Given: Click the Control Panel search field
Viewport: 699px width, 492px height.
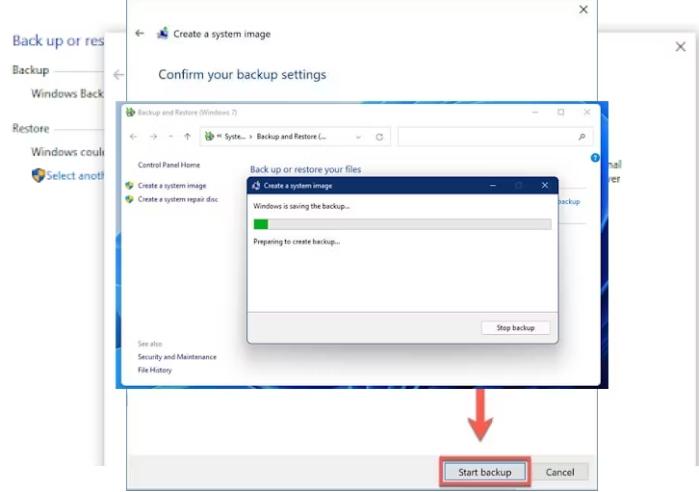Looking at the screenshot, I should point(495,136).
